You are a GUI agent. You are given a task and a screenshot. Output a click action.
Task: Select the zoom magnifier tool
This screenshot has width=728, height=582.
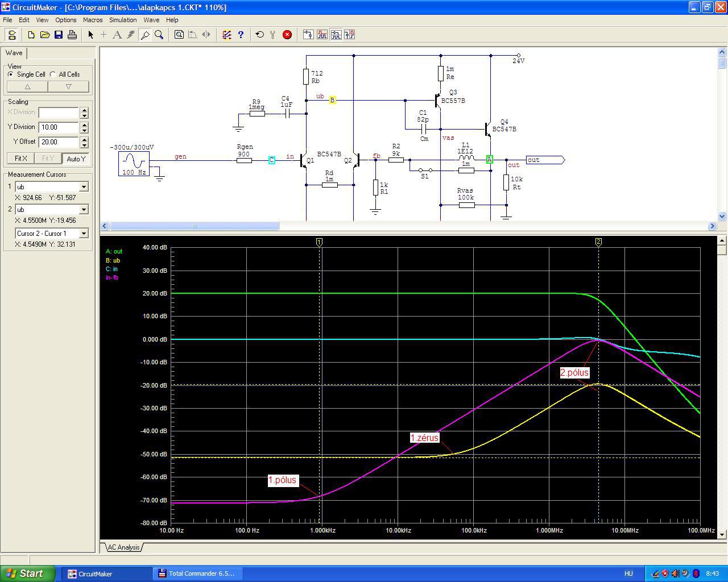159,35
